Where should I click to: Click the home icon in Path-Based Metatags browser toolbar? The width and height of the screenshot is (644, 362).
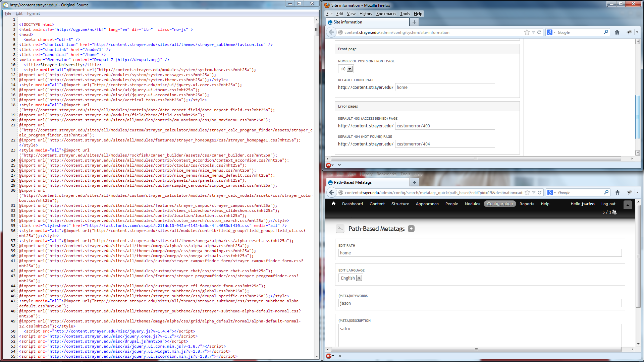point(618,192)
